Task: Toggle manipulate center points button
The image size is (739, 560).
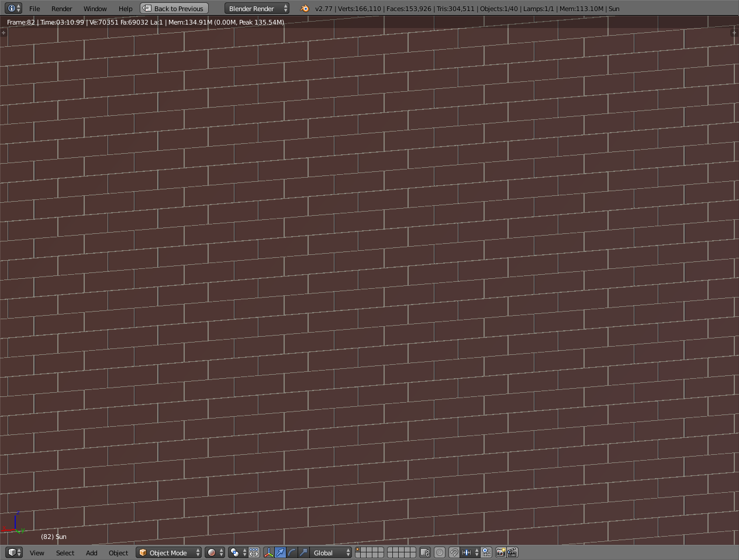Action: [x=254, y=552]
